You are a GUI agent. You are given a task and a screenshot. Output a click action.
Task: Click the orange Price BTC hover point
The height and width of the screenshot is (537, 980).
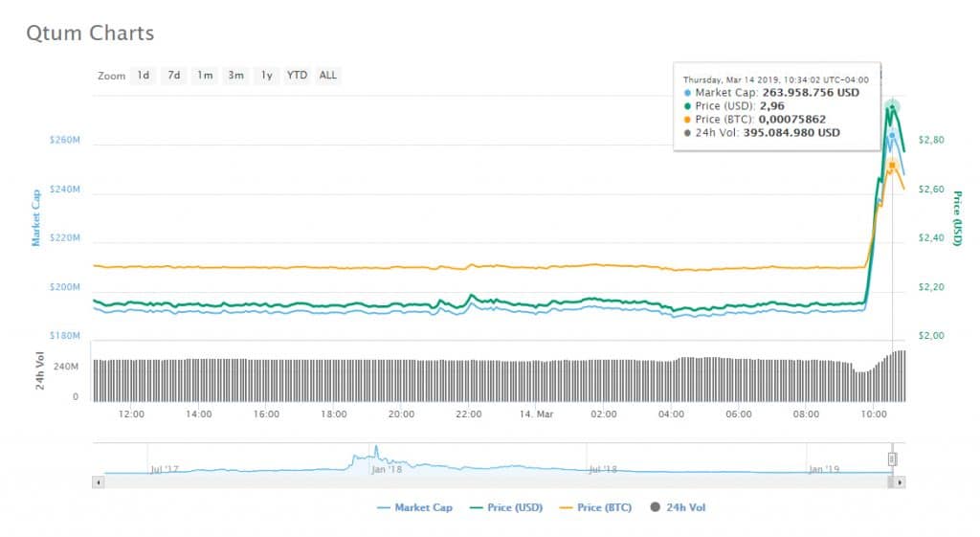pyautogui.click(x=892, y=165)
